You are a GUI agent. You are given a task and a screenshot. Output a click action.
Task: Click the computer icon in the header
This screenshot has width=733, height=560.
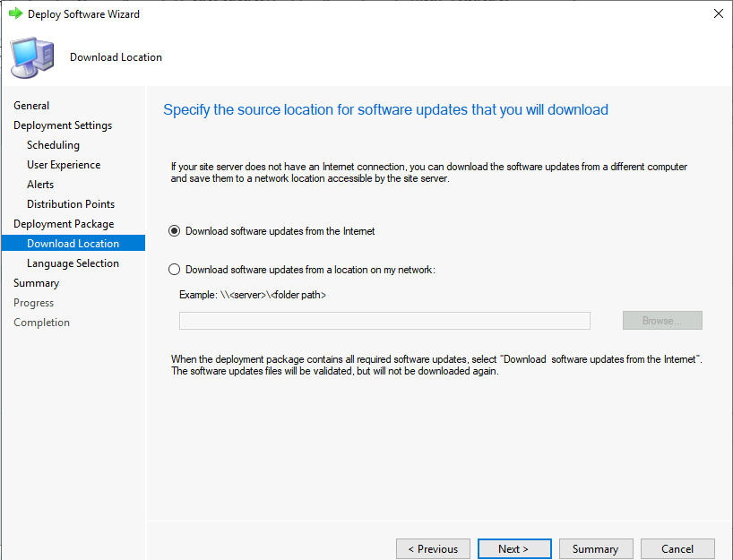32,57
